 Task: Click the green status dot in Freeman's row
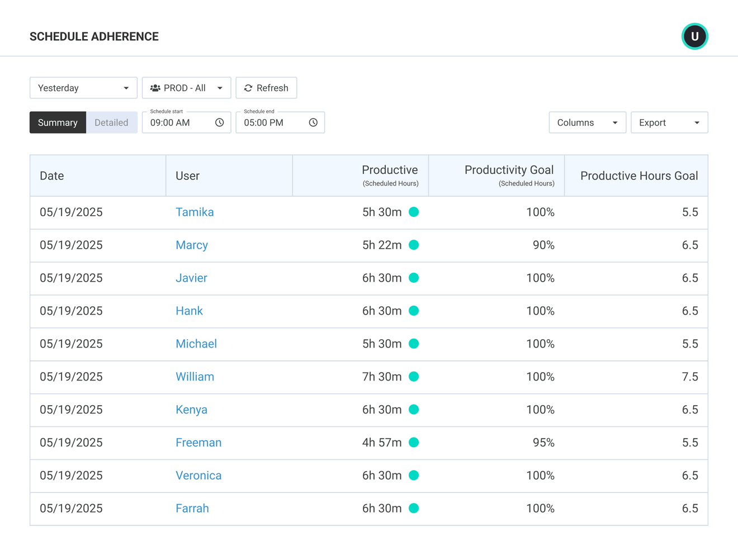[414, 443]
